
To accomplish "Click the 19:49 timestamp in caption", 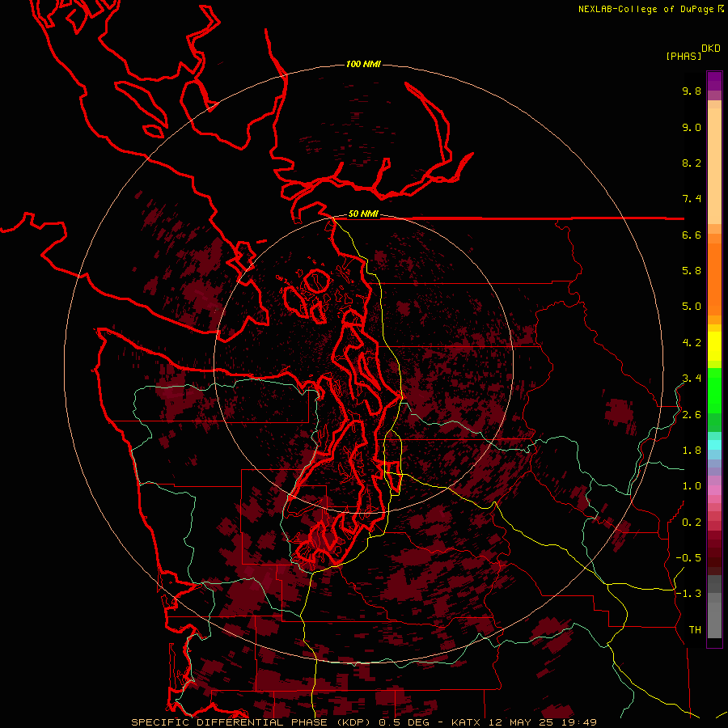I will click(x=578, y=722).
